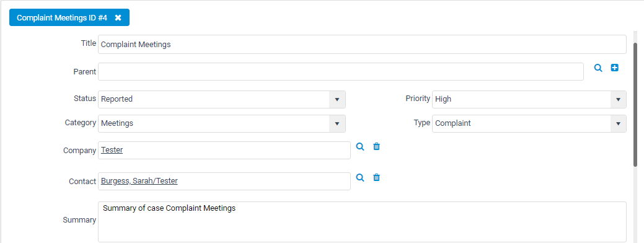
Task: Expand the Category dropdown showing Meetings
Action: [222, 123]
